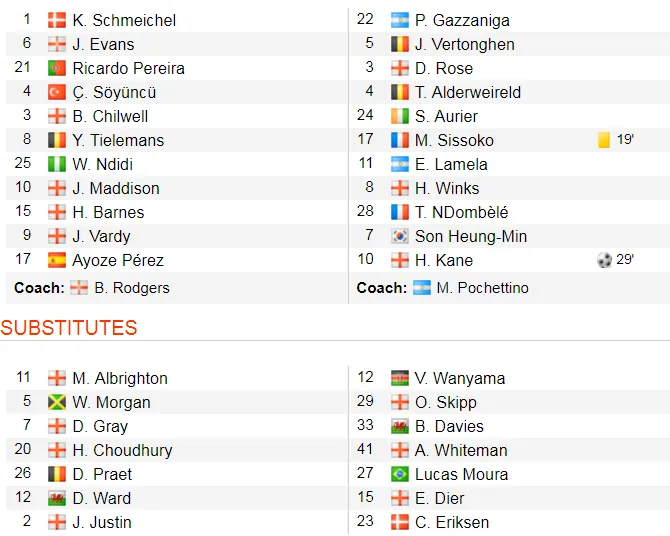Click shirt number 22 beside P. Gazzaniga
Viewport: 670px width, 536px height.
pos(365,20)
